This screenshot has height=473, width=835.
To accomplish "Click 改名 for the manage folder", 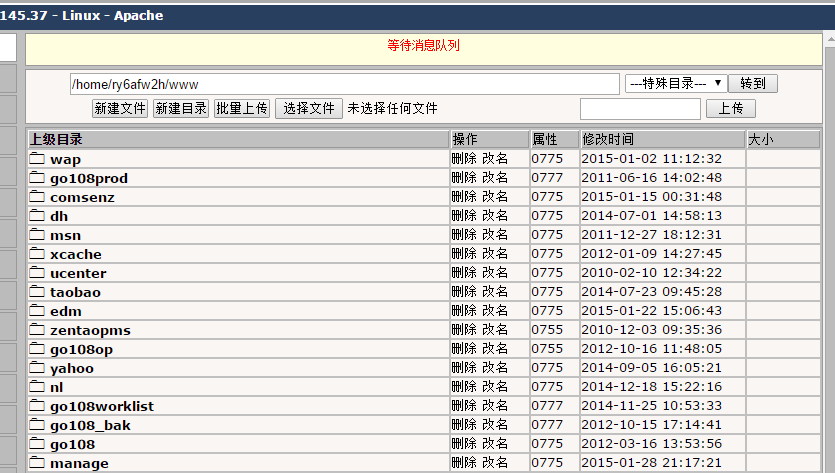I will pyautogui.click(x=495, y=462).
